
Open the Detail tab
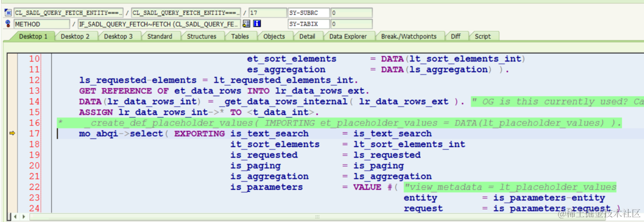click(x=307, y=36)
